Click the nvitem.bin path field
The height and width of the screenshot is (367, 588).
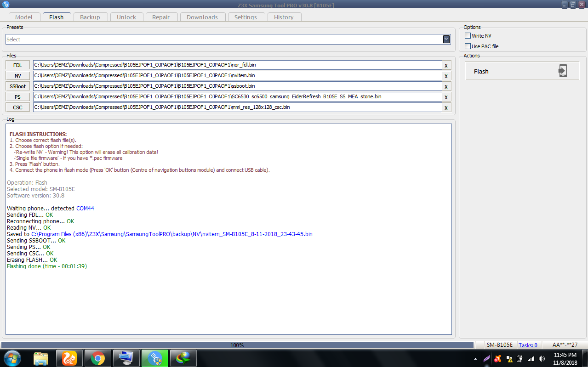(x=237, y=75)
